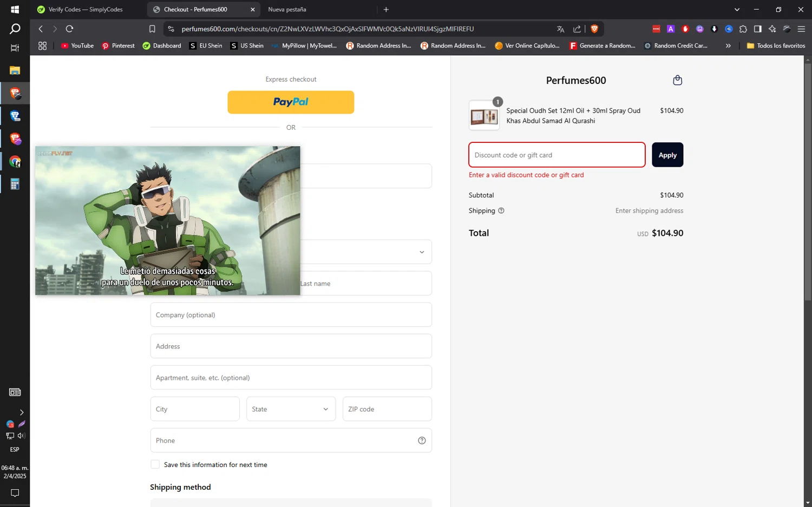The height and width of the screenshot is (507, 812).
Task: Toggle the browser sidebar panel
Action: tap(758, 29)
